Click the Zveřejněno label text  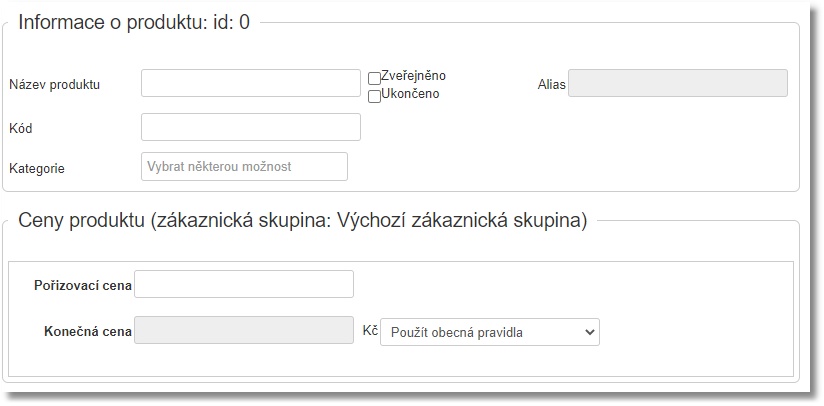413,76
